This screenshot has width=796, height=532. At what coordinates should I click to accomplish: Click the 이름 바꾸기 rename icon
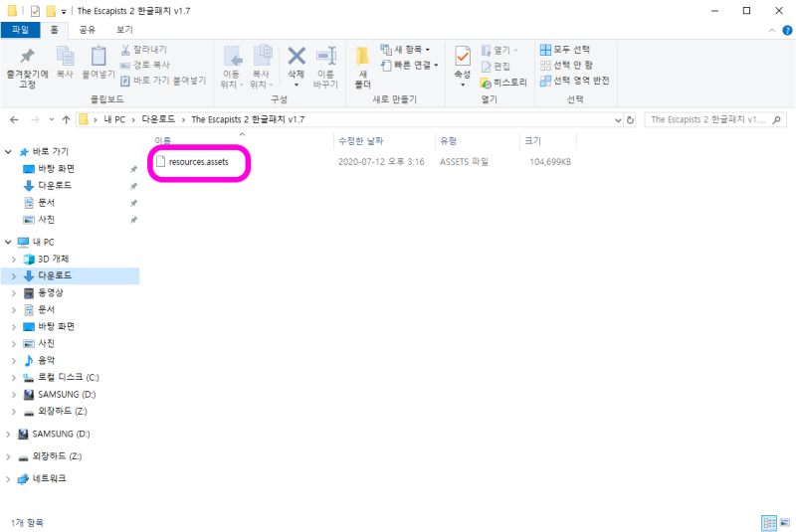coord(326,56)
